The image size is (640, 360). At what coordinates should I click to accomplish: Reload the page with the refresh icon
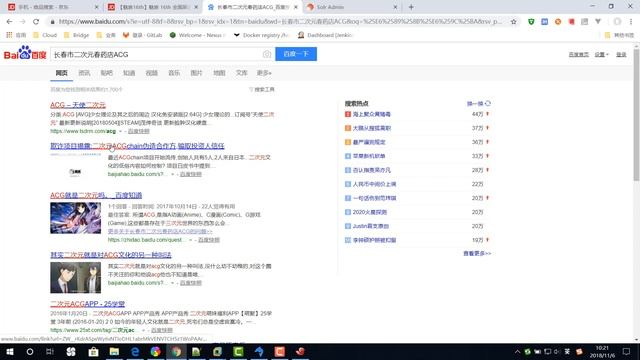pos(36,21)
